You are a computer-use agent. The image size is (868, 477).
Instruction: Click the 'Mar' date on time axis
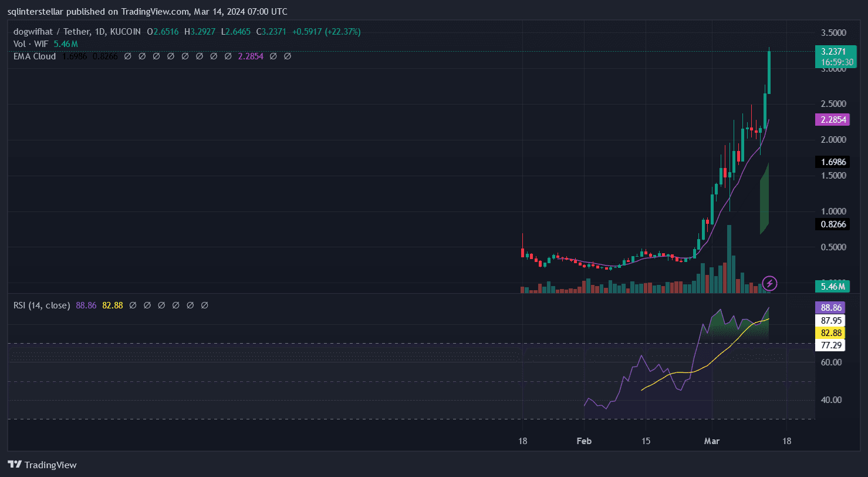click(711, 441)
